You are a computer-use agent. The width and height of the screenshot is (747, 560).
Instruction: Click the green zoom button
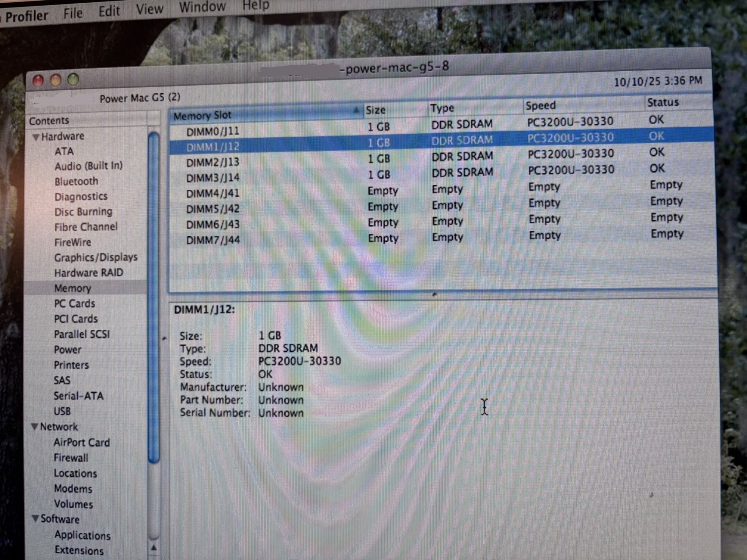[x=73, y=80]
